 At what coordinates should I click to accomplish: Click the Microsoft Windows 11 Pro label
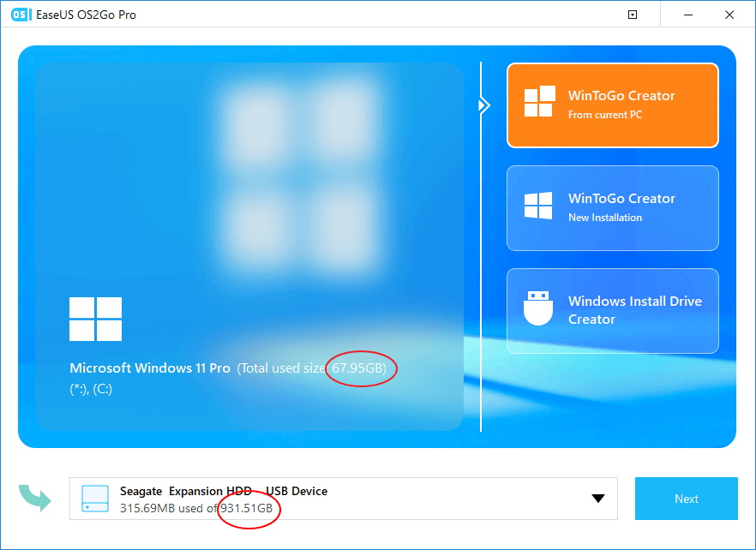pos(149,368)
